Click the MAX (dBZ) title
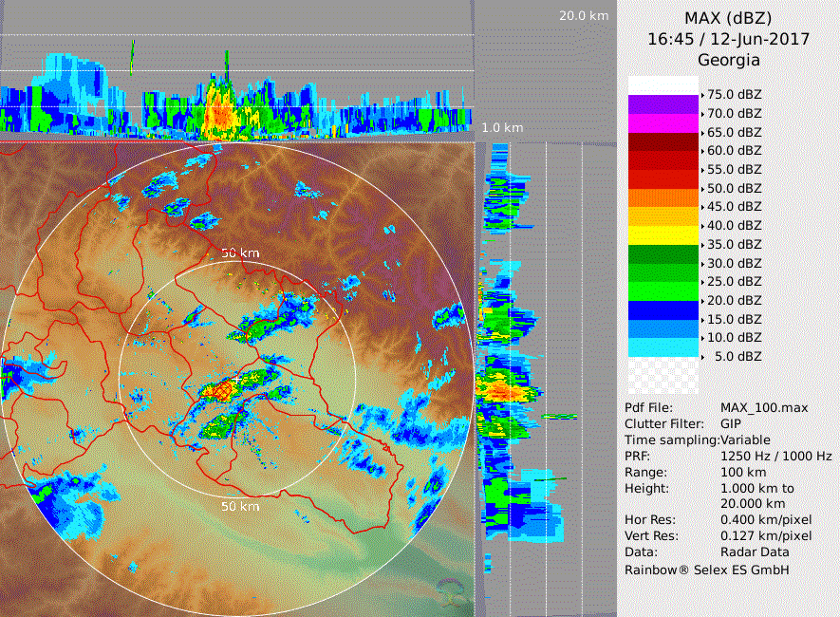The width and height of the screenshot is (840, 617). pyautogui.click(x=728, y=18)
